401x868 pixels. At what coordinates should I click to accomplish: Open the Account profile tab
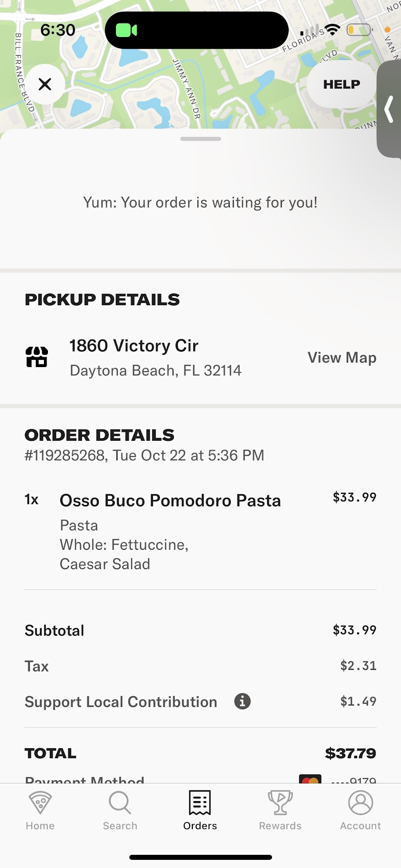coord(360,811)
